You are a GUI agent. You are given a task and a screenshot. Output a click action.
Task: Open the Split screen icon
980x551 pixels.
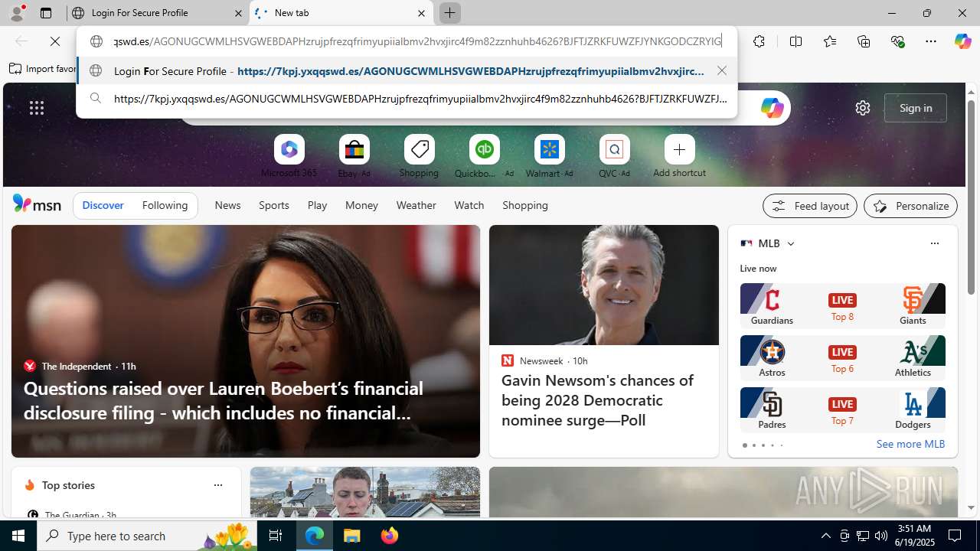tap(795, 41)
